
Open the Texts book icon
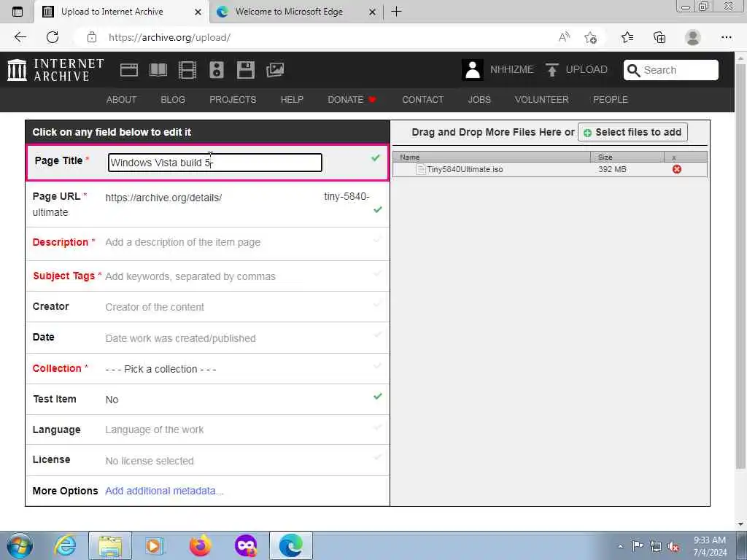click(x=158, y=70)
